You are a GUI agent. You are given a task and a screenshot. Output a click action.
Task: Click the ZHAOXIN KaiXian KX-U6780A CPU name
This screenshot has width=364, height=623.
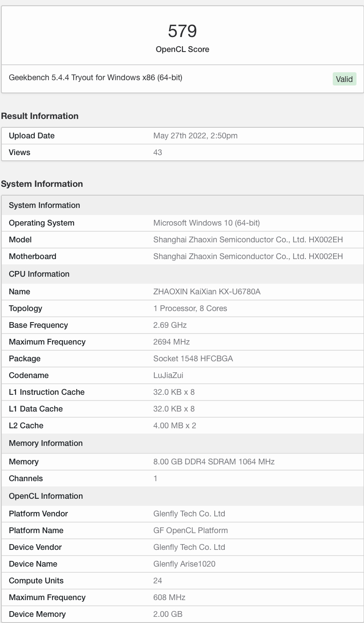[207, 292]
